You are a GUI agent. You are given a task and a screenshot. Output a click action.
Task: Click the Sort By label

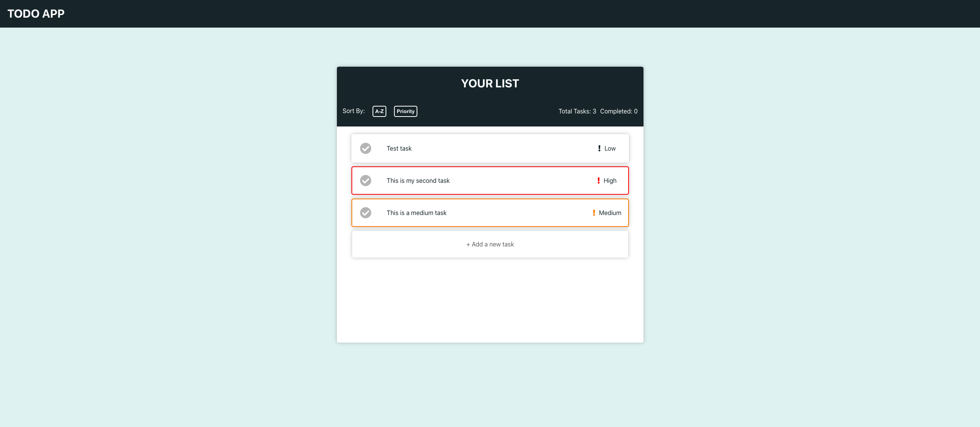(x=353, y=111)
